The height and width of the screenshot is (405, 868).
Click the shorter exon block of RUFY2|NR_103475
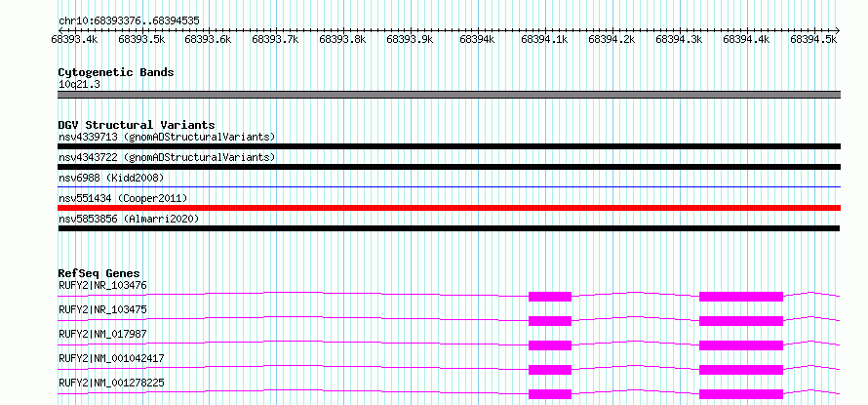550,321
